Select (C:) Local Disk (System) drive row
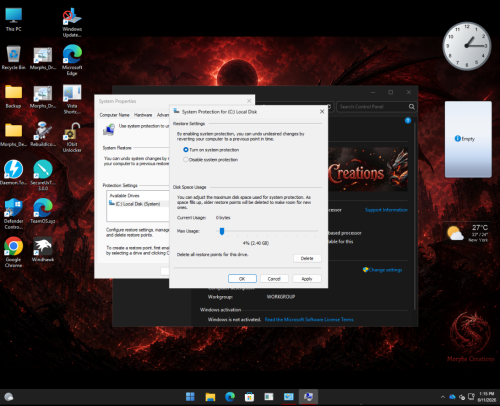500x406 pixels. point(137,204)
